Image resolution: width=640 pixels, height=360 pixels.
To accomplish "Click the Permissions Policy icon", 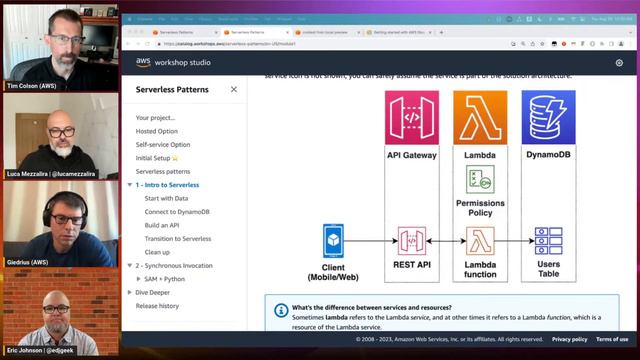I will pos(480,179).
